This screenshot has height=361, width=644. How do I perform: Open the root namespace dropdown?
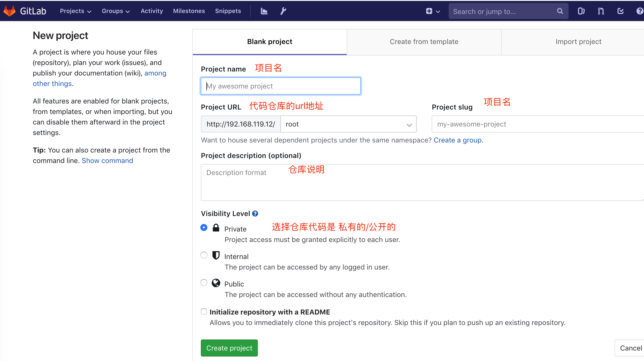[348, 124]
